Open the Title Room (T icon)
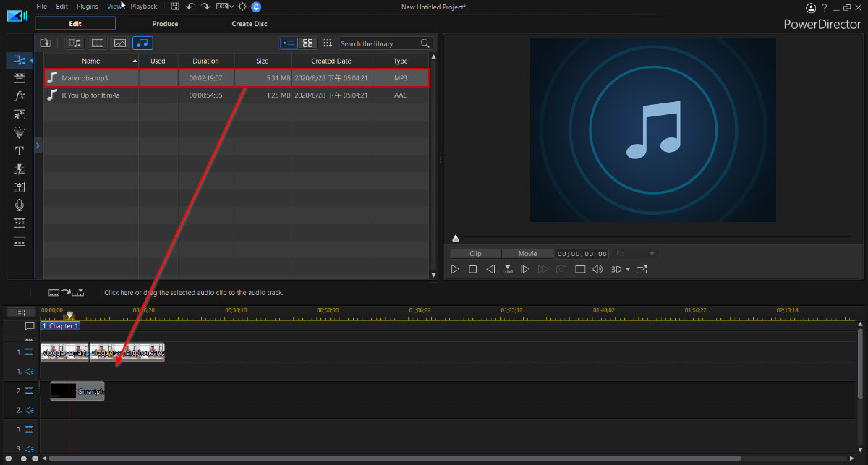 coord(20,150)
